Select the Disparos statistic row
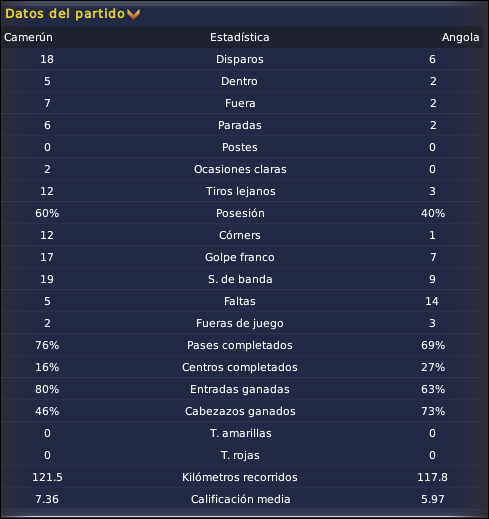Screen dimensions: 489x519 (242, 59)
